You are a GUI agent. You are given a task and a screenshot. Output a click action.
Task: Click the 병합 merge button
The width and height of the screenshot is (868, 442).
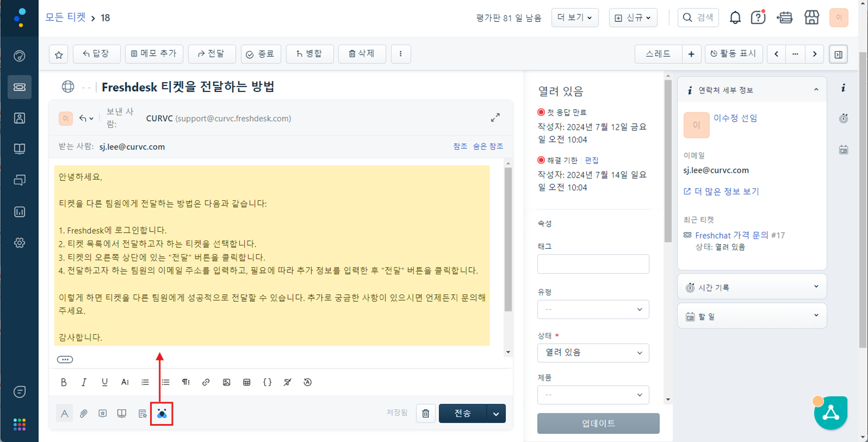pyautogui.click(x=310, y=54)
